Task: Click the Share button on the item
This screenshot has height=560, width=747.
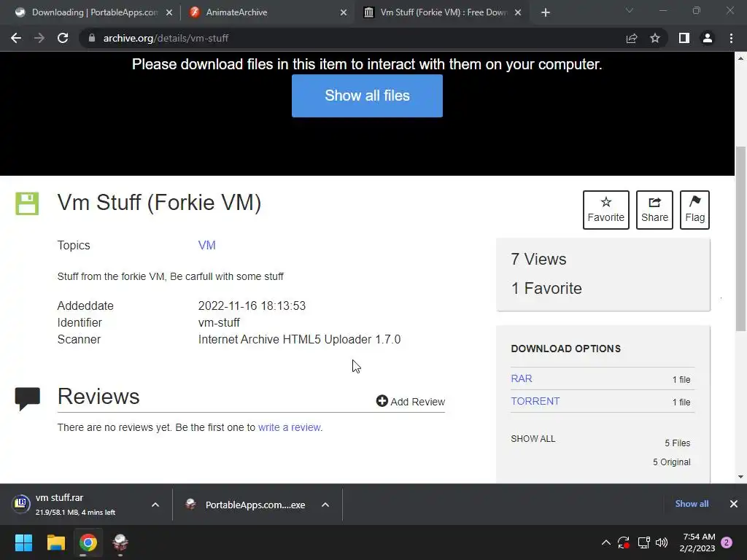Action: (654, 210)
